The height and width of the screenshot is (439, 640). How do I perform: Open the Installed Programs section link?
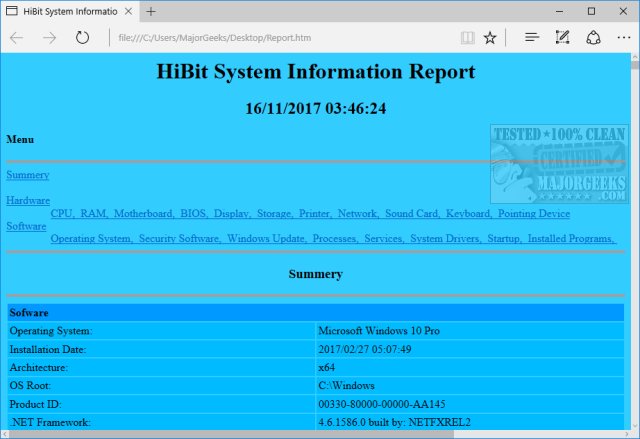coord(571,239)
